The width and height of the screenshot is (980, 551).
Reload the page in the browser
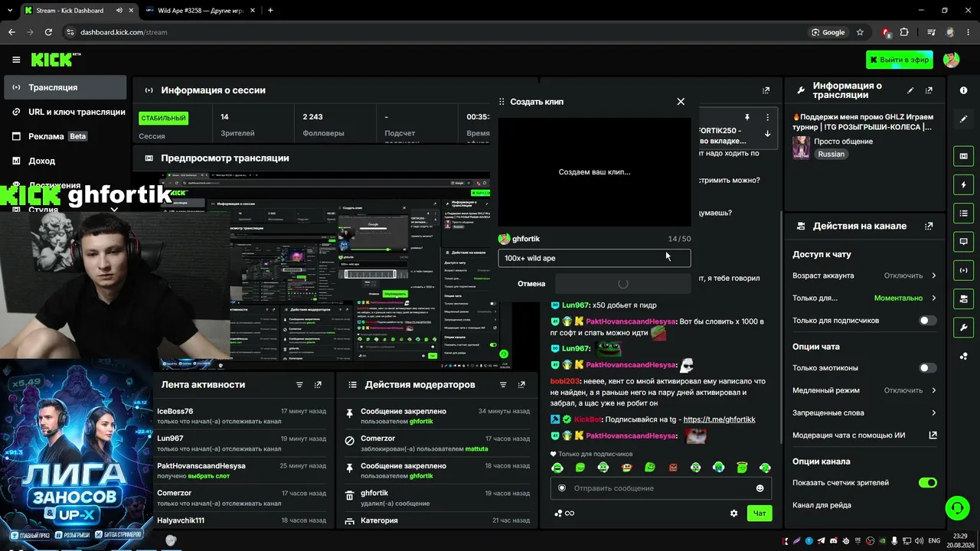(x=48, y=32)
